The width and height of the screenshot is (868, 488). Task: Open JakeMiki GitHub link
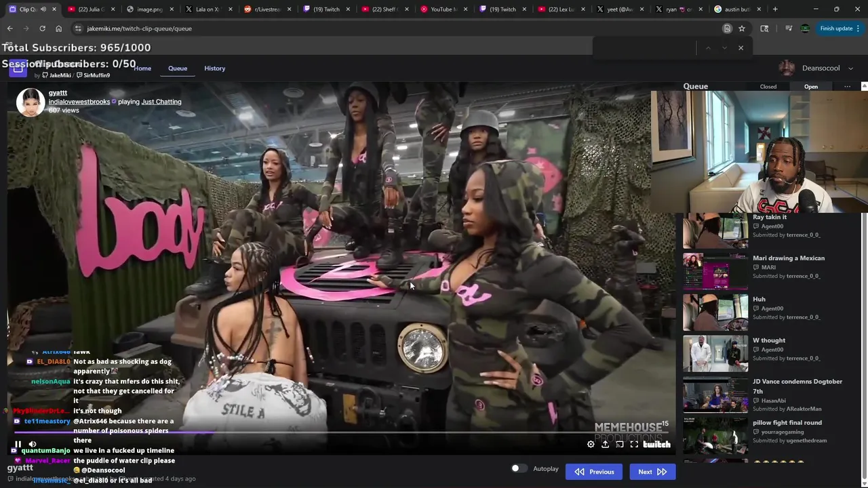[x=56, y=75]
